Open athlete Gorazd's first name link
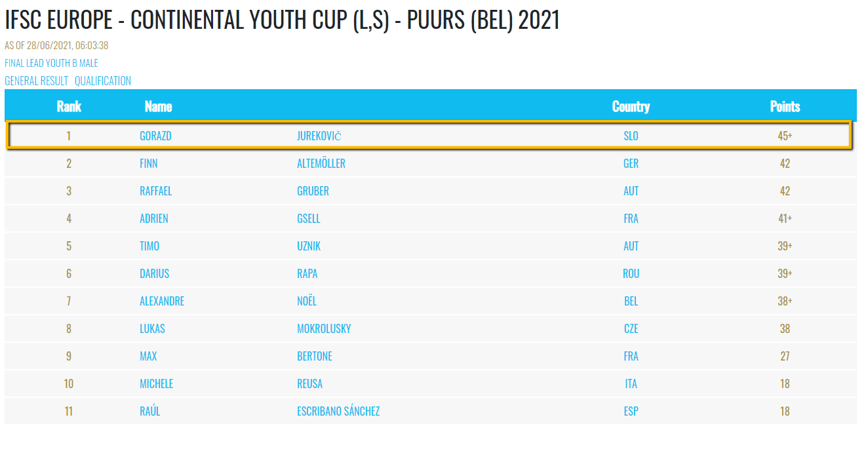Screen dimensions: 868x453 [155, 136]
